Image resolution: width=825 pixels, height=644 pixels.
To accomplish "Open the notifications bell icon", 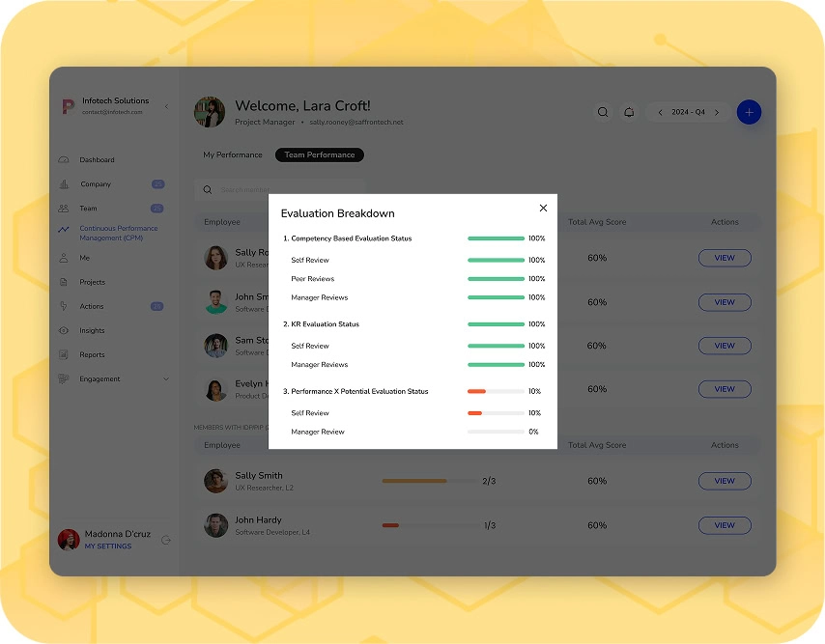I will tap(629, 112).
